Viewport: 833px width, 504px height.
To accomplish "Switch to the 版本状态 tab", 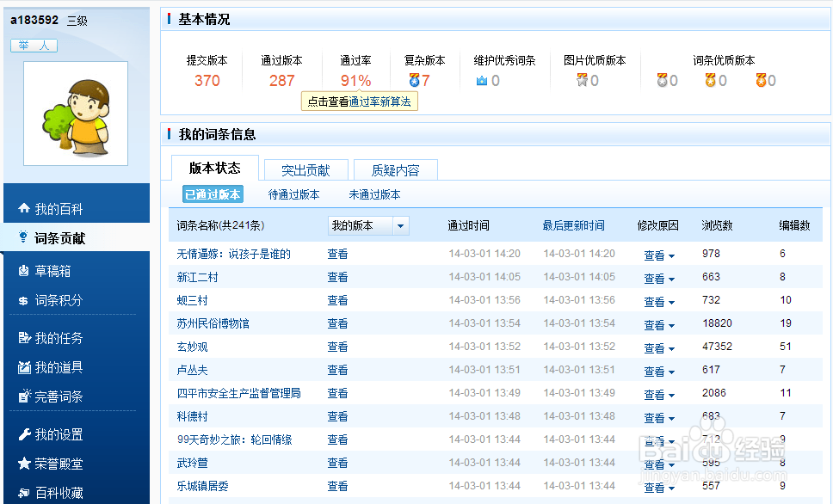I will pyautogui.click(x=214, y=169).
